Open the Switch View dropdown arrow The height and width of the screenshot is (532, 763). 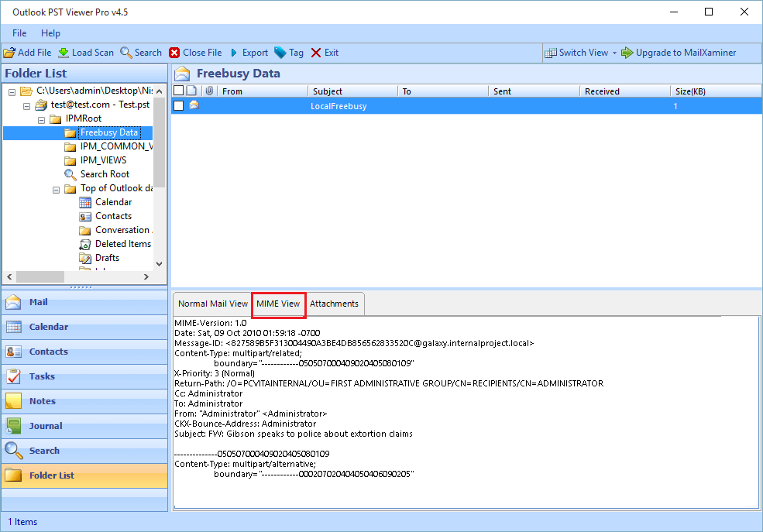tap(614, 53)
